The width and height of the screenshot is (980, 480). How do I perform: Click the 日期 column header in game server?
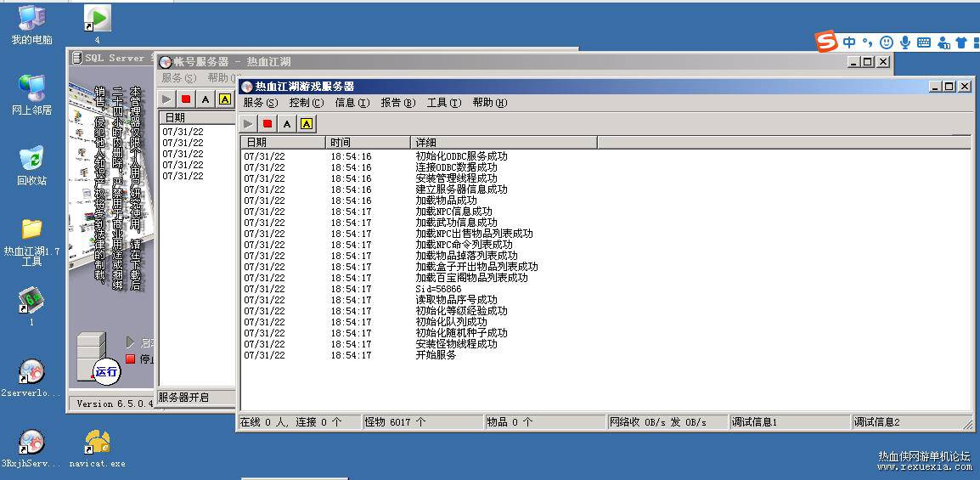coord(283,143)
